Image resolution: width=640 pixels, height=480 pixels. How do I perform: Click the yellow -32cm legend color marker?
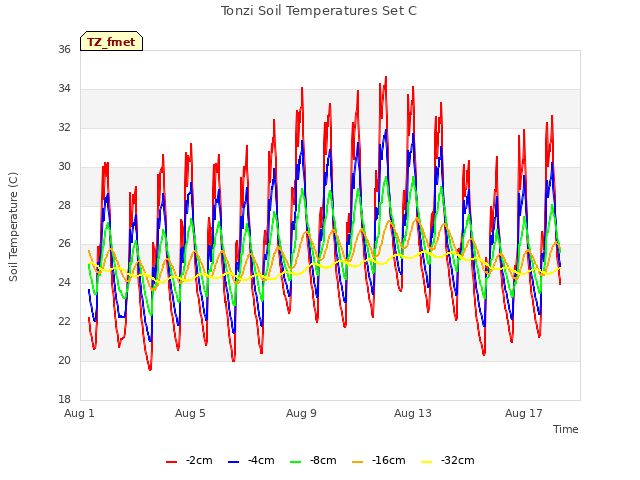point(427,462)
